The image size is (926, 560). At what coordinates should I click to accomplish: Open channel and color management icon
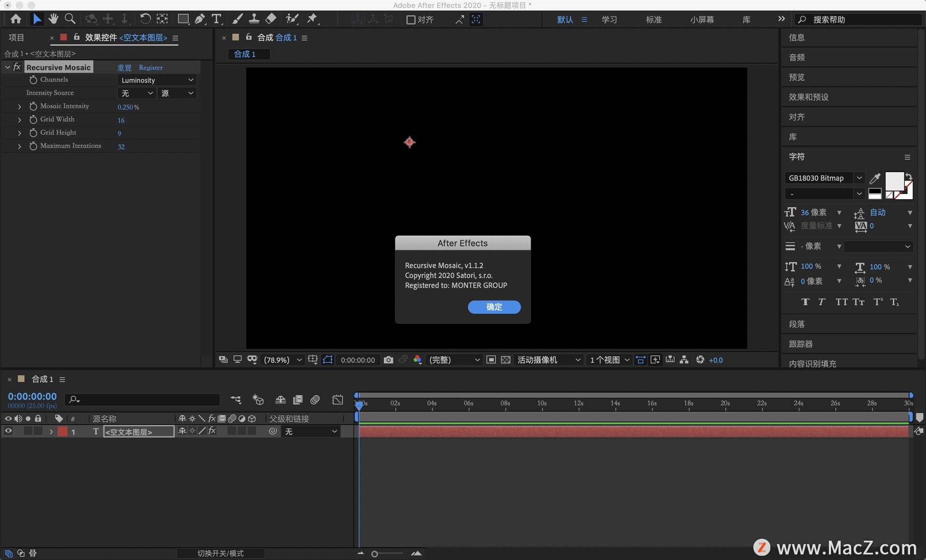coord(418,360)
